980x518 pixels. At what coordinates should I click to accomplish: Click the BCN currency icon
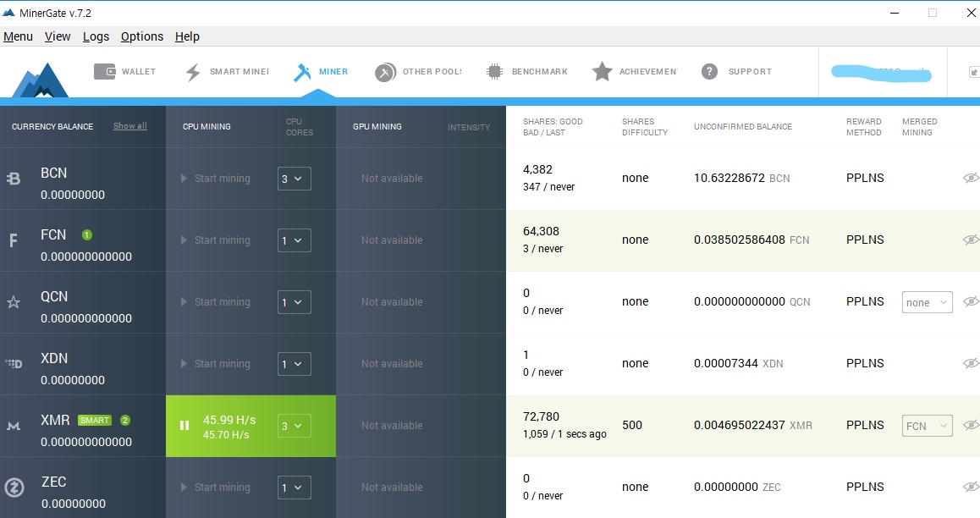14,179
